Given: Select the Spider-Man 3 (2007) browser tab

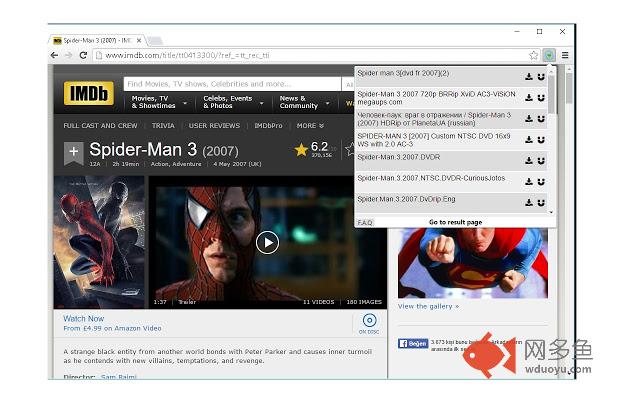Looking at the screenshot, I should [x=97, y=40].
